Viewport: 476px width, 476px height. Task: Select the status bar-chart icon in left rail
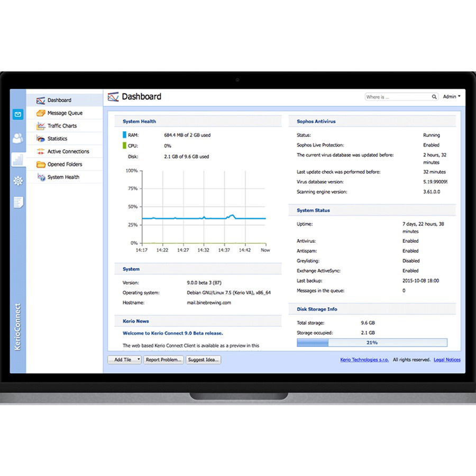pyautogui.click(x=18, y=160)
